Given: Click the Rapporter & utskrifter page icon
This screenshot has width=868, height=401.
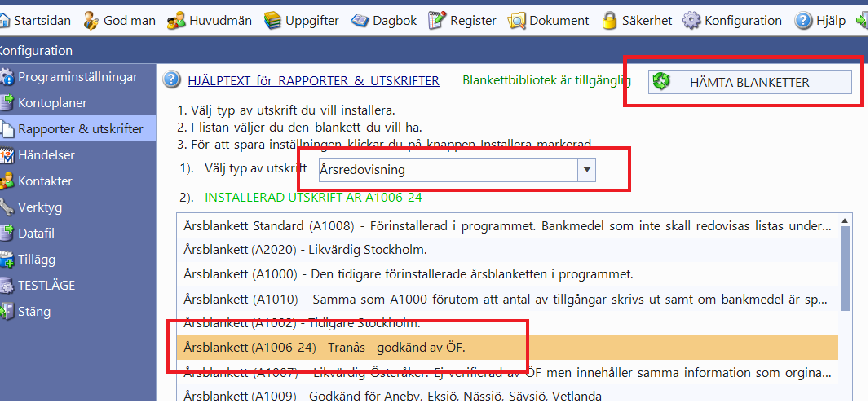Looking at the screenshot, I should pos(7,129).
